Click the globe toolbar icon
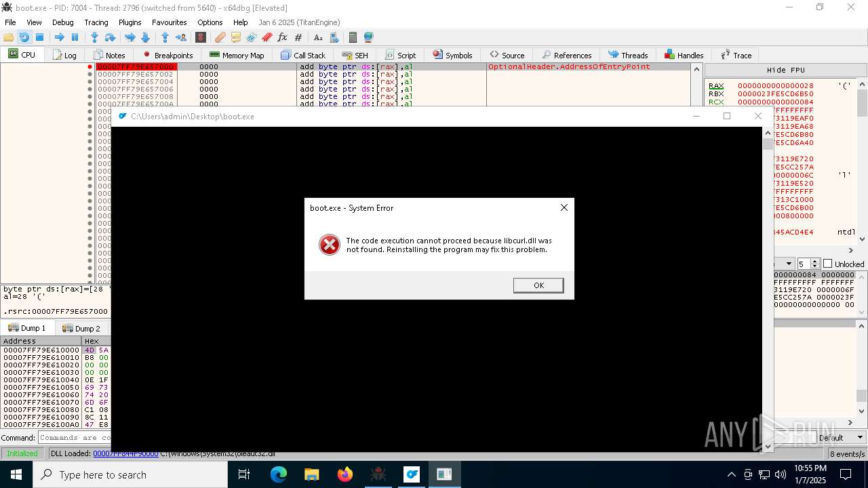The image size is (868, 488). (369, 37)
